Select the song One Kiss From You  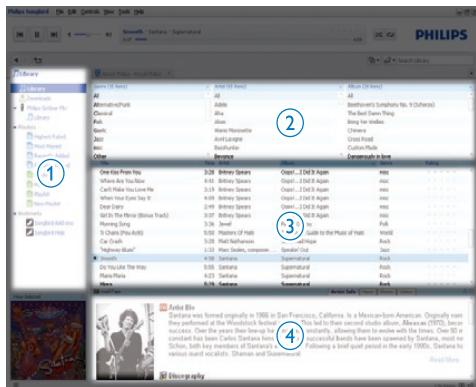click(x=120, y=172)
